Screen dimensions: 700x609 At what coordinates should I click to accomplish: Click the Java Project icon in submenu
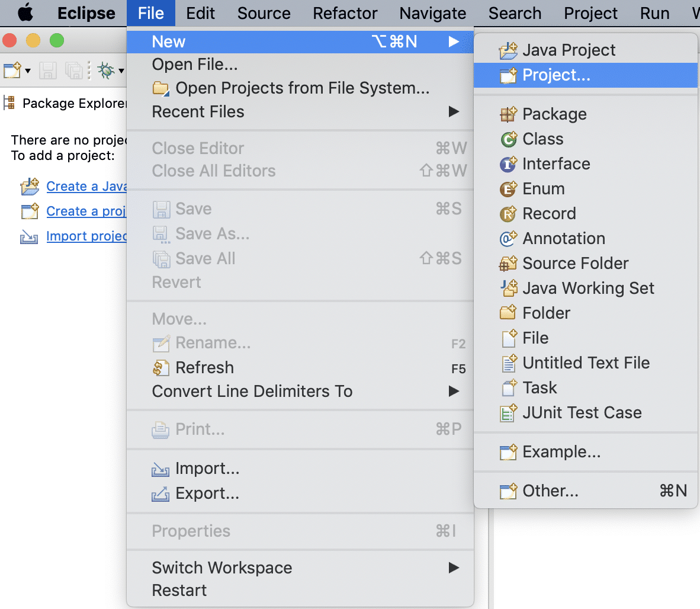pyautogui.click(x=508, y=50)
